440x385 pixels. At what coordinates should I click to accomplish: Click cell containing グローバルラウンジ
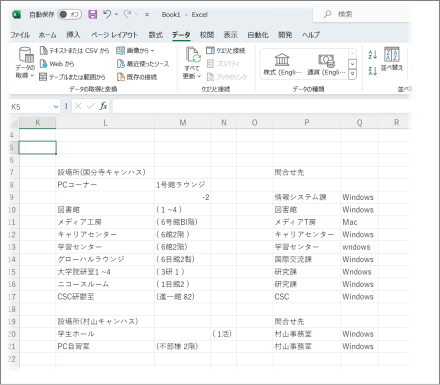(x=105, y=259)
